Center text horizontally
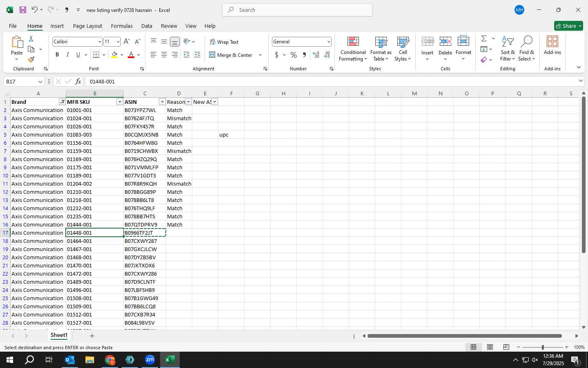 coord(164,55)
